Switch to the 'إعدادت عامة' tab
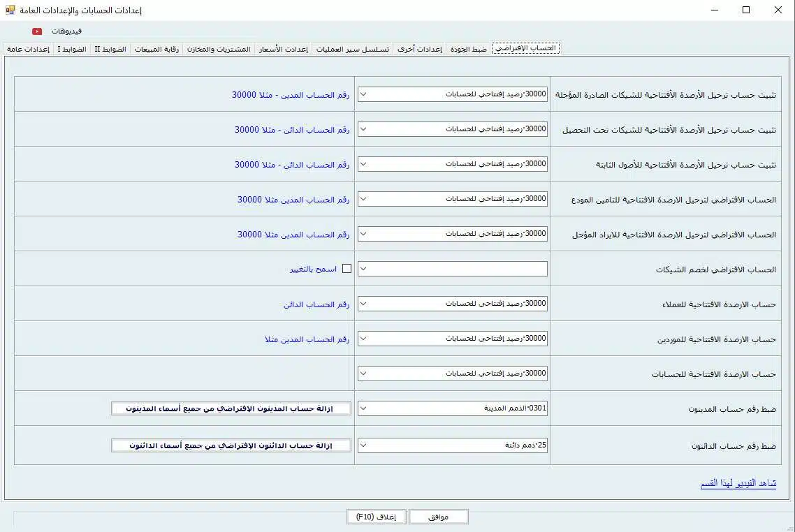Image resolution: width=795 pixels, height=532 pixels. tap(28, 49)
